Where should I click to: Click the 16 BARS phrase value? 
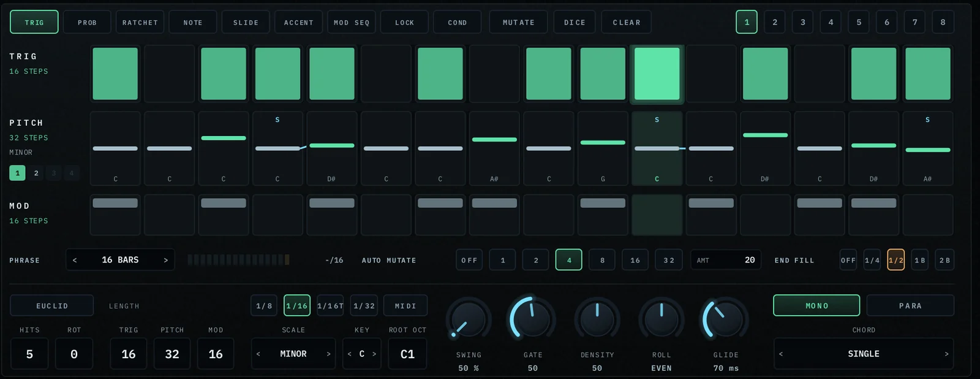(x=120, y=260)
